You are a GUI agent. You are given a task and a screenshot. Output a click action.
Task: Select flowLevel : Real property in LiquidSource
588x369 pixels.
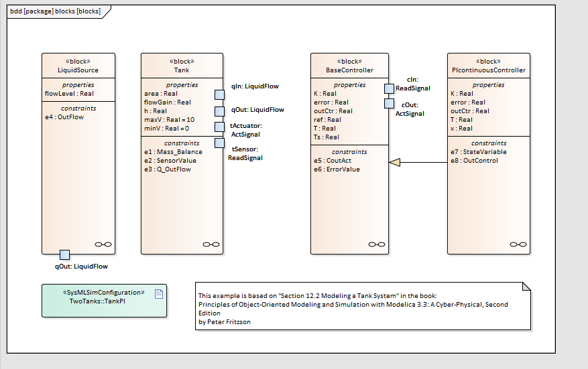click(x=69, y=94)
